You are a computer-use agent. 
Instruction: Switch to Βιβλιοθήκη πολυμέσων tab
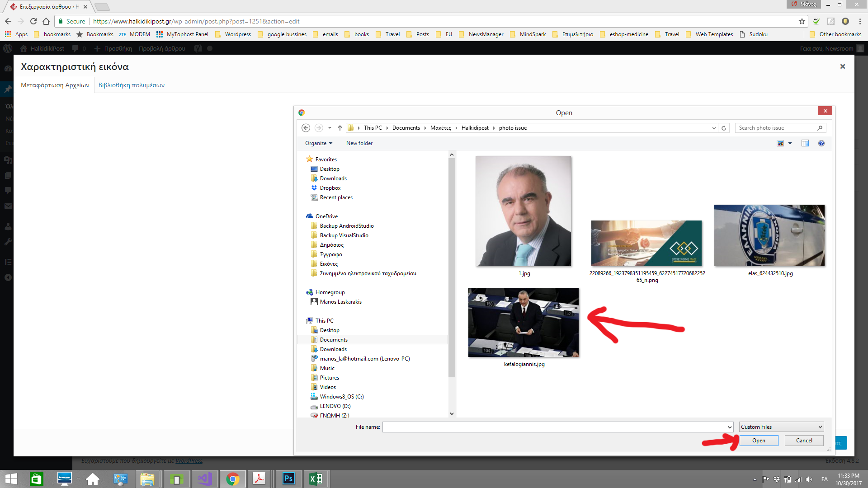point(131,85)
